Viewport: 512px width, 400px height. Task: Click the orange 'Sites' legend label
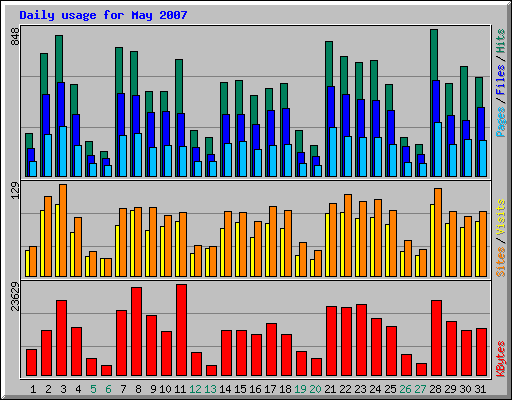[x=500, y=262]
